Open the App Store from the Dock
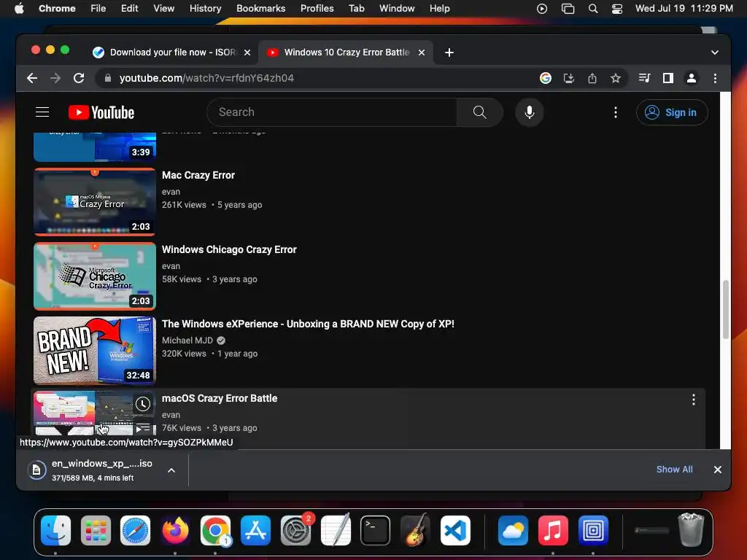747x560 pixels. pos(255,530)
